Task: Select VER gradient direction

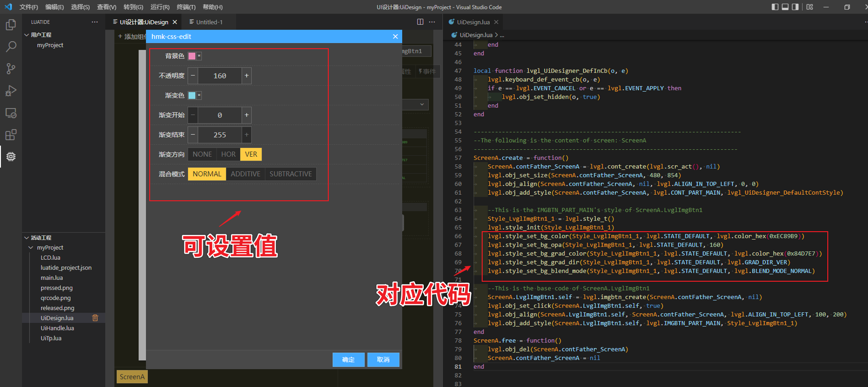Action: [x=251, y=154]
